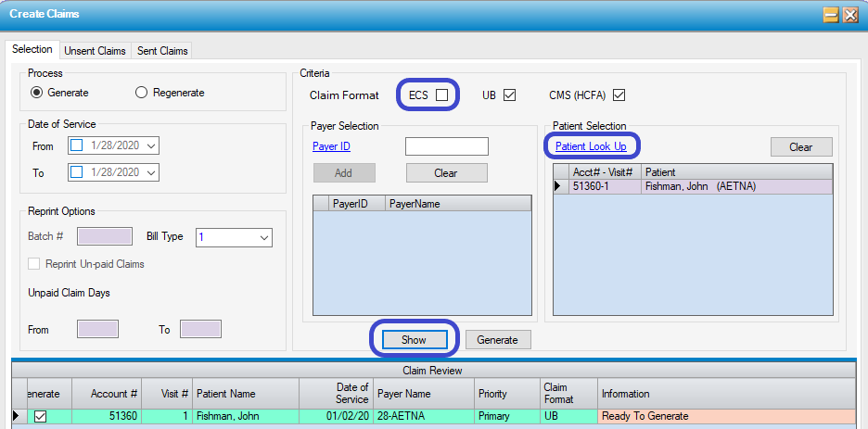The width and height of the screenshot is (868, 429).
Task: Clear the patient selection list
Action: (800, 146)
